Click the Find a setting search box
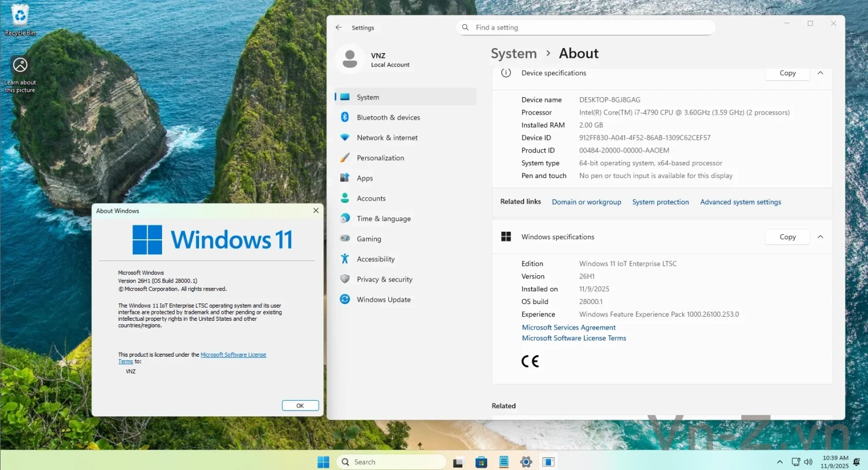 pos(586,28)
